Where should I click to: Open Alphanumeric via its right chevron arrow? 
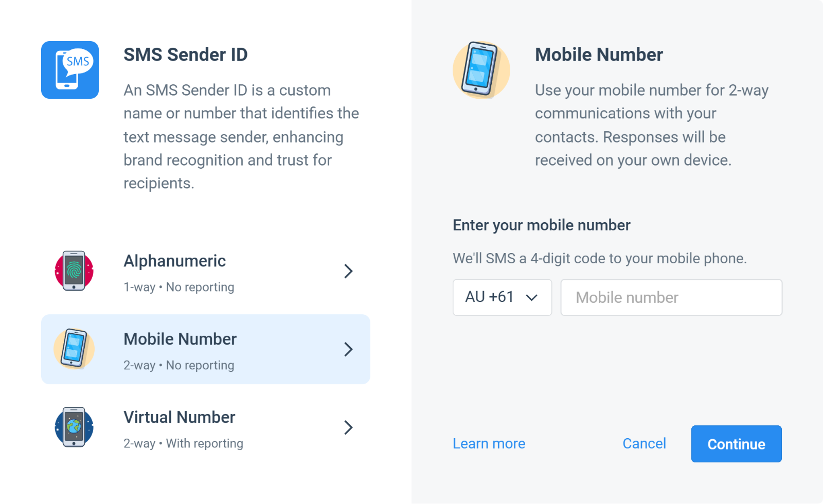point(348,271)
